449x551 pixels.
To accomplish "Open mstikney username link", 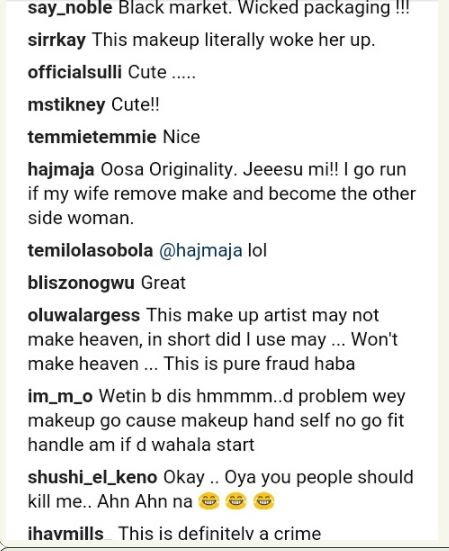I will tap(66, 105).
